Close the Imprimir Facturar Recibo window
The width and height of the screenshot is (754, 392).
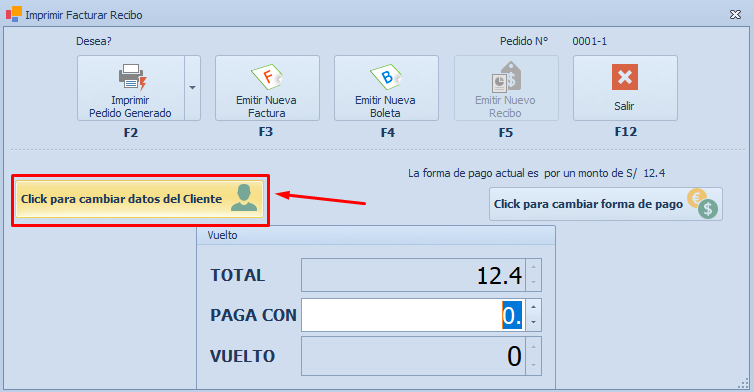(x=735, y=14)
